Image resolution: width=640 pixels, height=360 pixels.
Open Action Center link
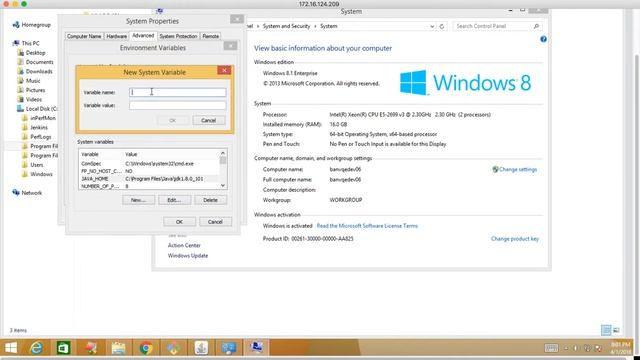point(184,245)
